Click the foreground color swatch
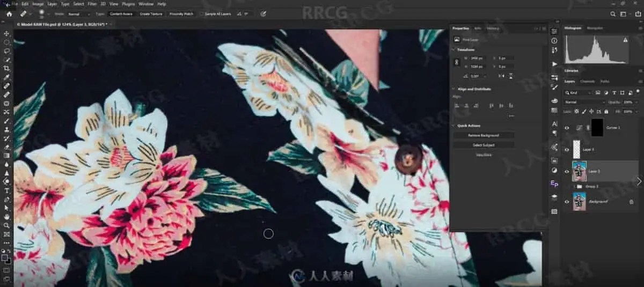Image resolution: width=644 pixels, height=287 pixels. coord(5,257)
